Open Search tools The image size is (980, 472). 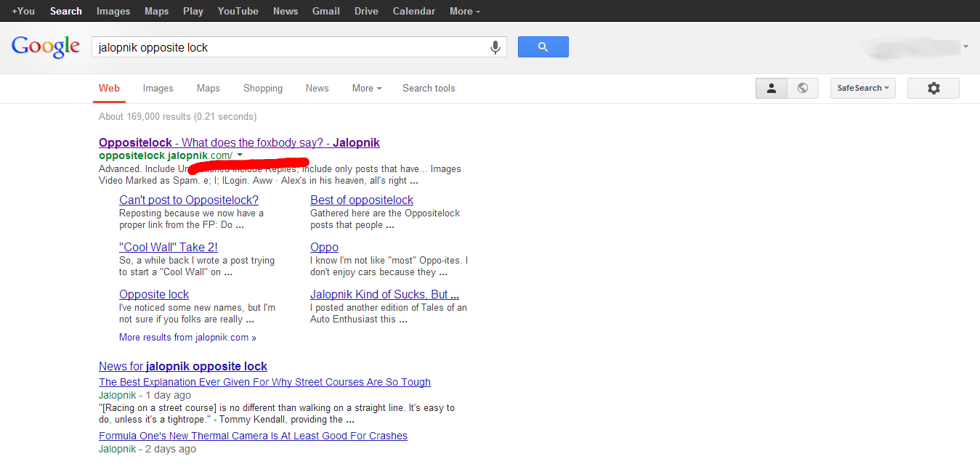click(429, 89)
